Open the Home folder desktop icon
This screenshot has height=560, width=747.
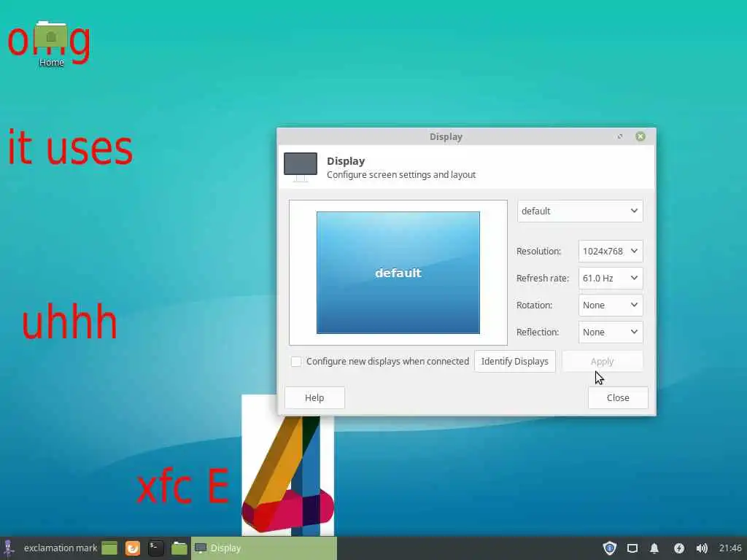click(x=51, y=44)
